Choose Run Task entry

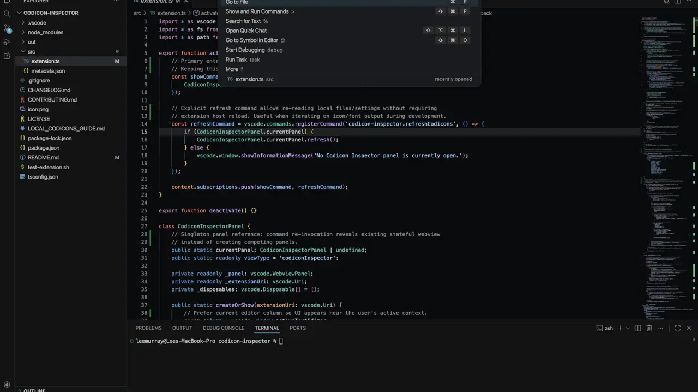click(349, 60)
